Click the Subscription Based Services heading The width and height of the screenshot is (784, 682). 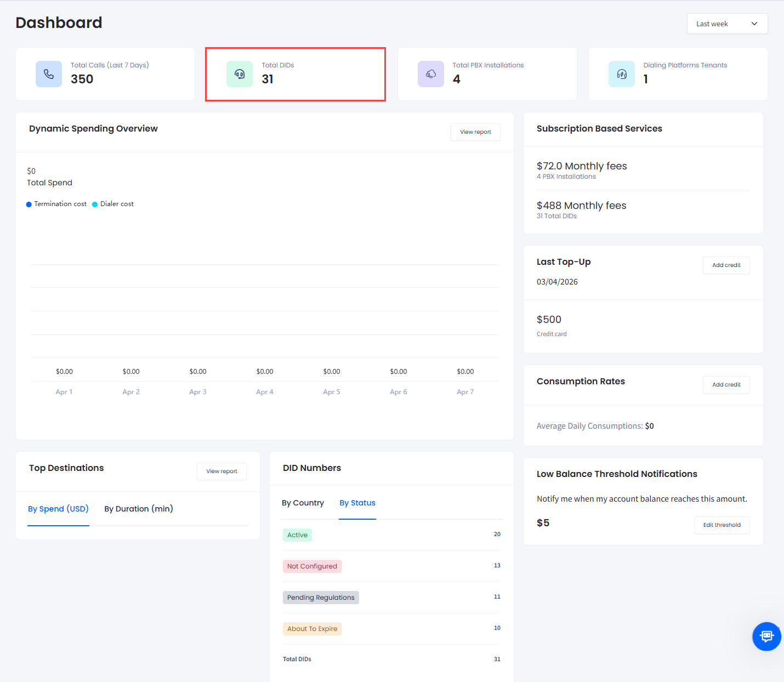click(x=599, y=129)
